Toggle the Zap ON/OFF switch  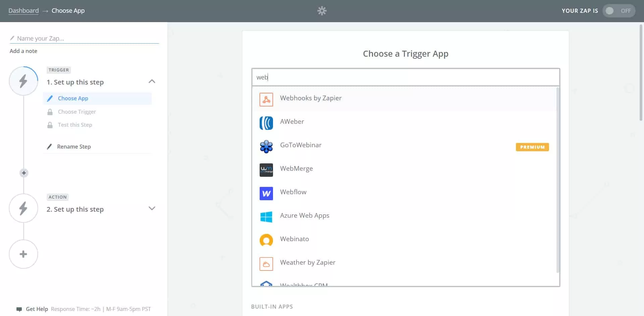coord(619,11)
